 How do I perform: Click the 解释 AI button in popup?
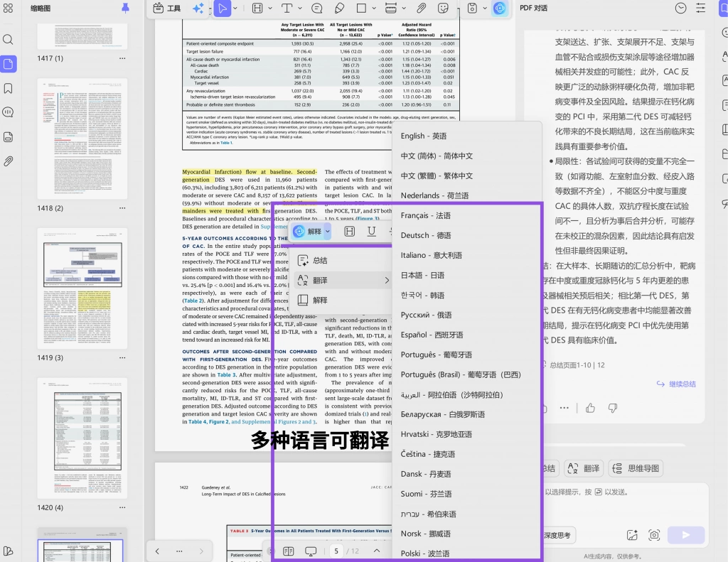pyautogui.click(x=307, y=231)
